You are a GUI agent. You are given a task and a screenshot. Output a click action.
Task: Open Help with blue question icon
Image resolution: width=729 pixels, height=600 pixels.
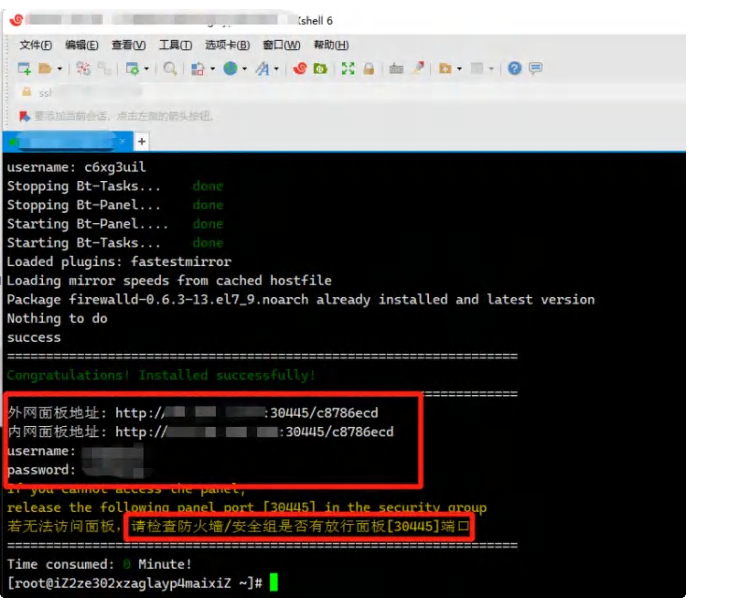click(514, 68)
